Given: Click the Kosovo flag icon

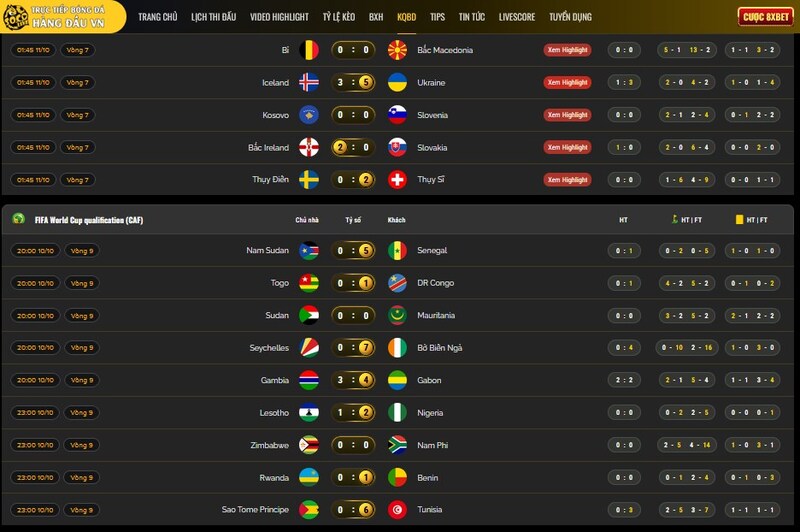Looking at the screenshot, I should pyautogui.click(x=309, y=115).
